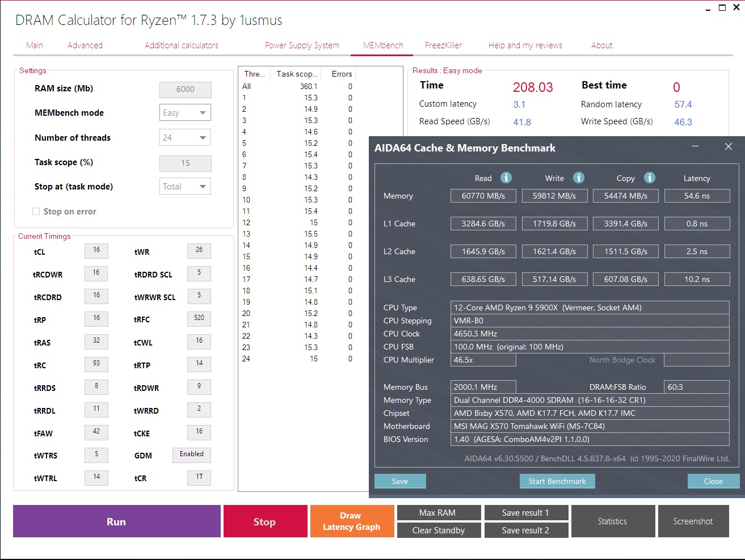Click L1 Cache Read value 3284.6 GB/s
Screen dimensions: 745x560
(483, 224)
